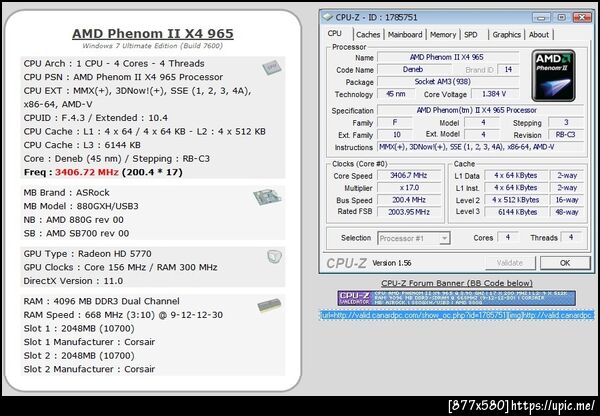Select the Graphics tab
Image resolution: width=600 pixels, height=416 pixels.
coord(506,34)
